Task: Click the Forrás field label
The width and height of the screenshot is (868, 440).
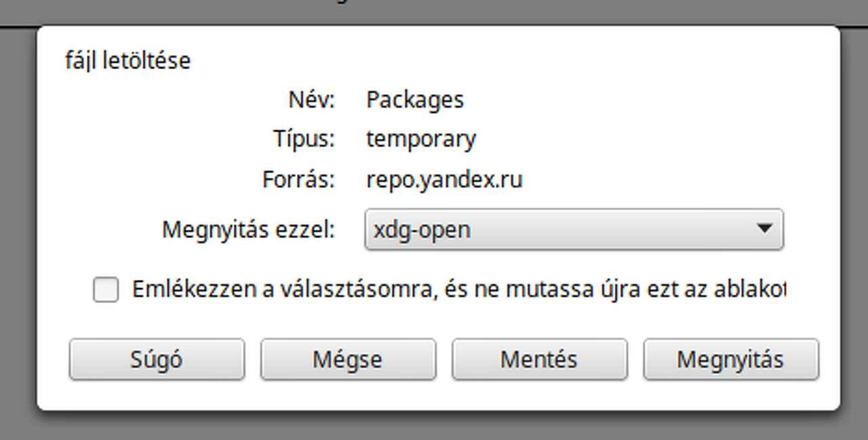Action: coord(298,180)
